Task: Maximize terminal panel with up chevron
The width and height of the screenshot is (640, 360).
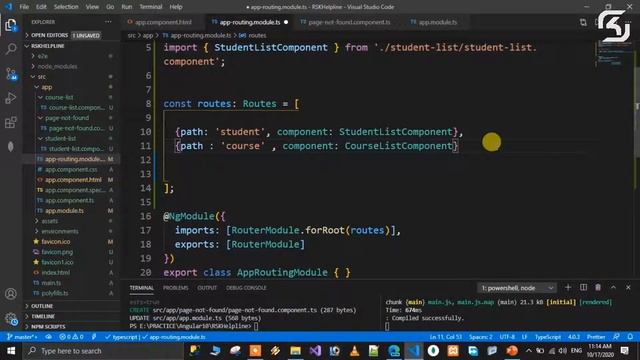Action: 613,288
